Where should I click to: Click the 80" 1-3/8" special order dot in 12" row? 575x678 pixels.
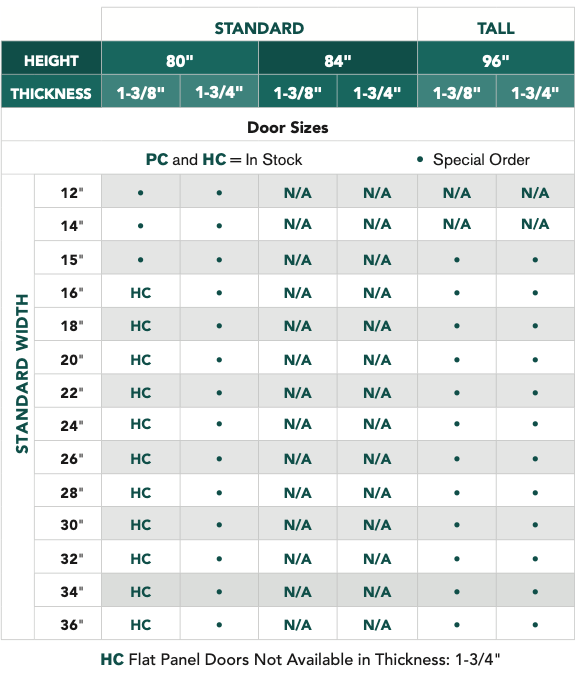pos(141,193)
